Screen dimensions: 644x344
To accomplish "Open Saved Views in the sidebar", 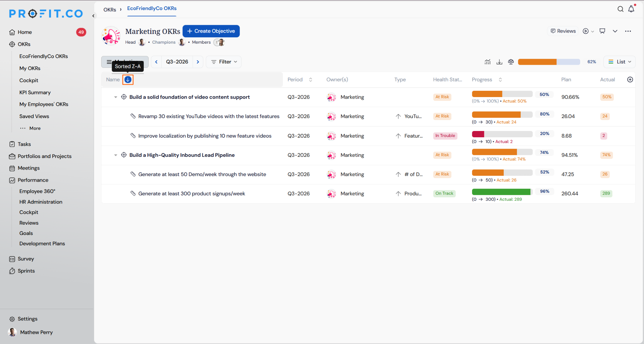I will tap(34, 116).
